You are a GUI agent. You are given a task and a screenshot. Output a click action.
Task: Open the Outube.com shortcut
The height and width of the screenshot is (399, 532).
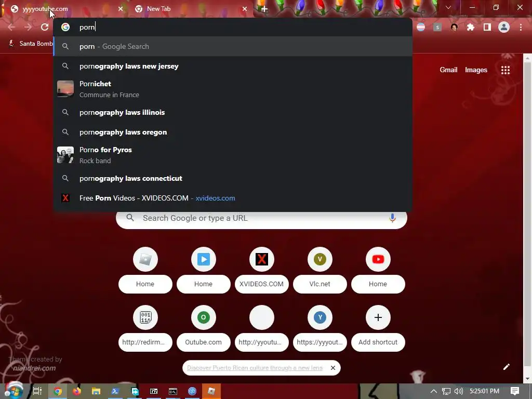204,328
